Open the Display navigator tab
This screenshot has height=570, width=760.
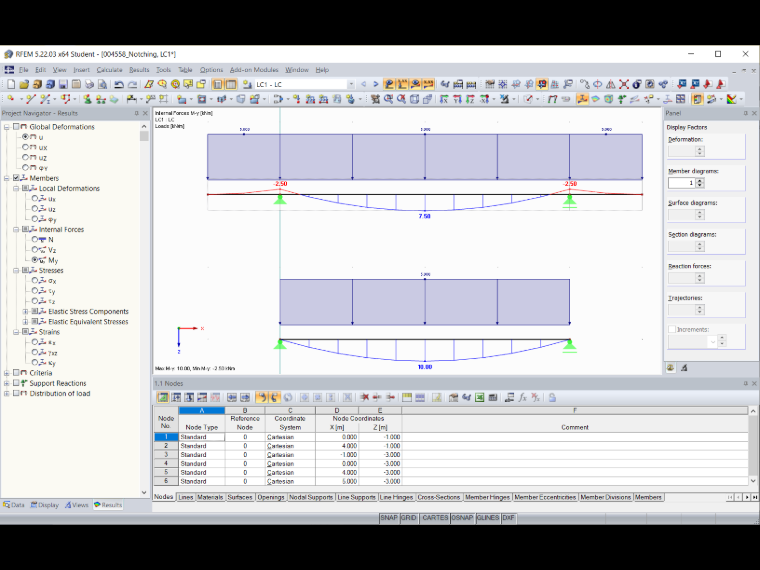pos(45,505)
